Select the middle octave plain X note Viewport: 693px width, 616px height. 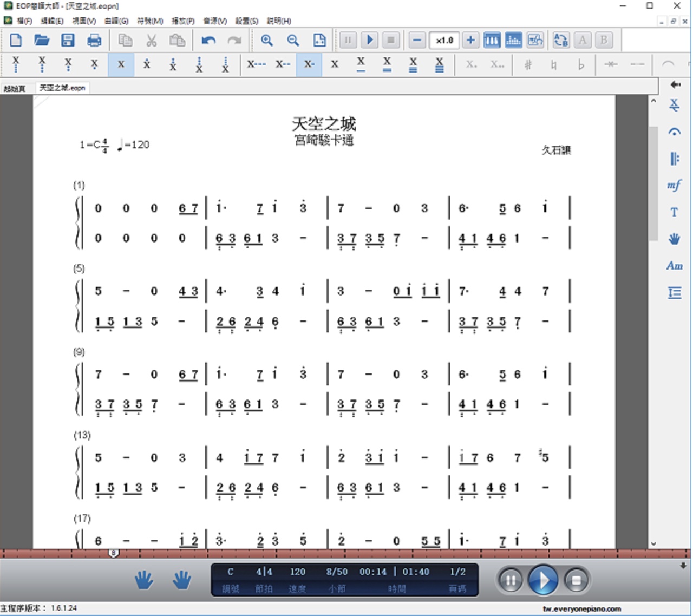[121, 64]
